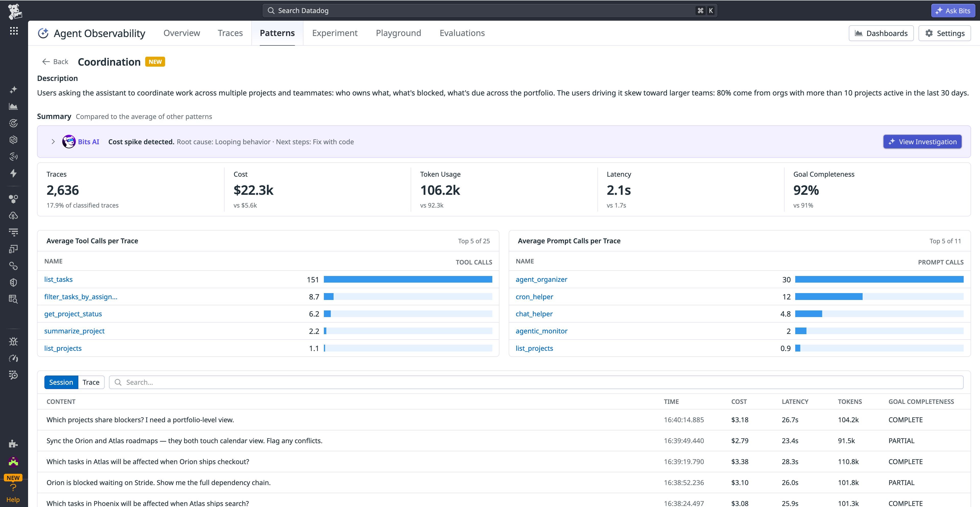
Task: Open the cron_helper prompt link
Action: tap(534, 296)
